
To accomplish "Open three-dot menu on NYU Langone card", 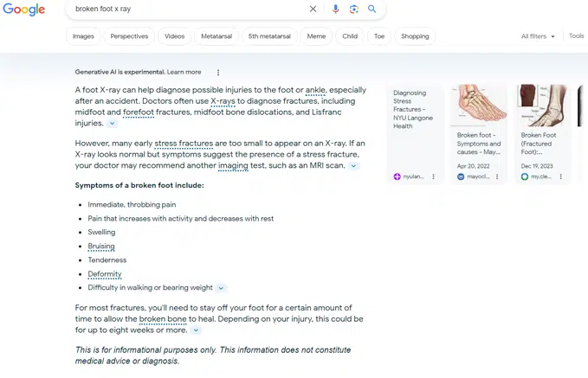I will pos(433,176).
